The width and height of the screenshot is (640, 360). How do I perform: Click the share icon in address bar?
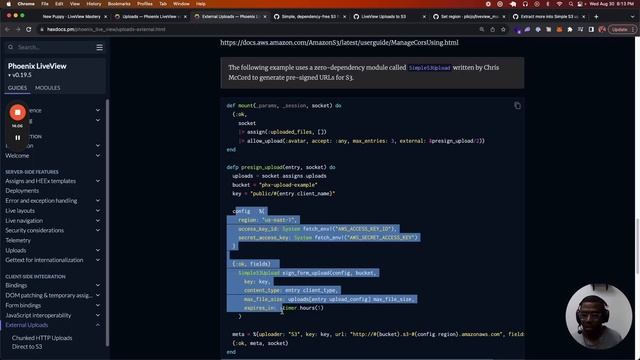tap(492, 29)
